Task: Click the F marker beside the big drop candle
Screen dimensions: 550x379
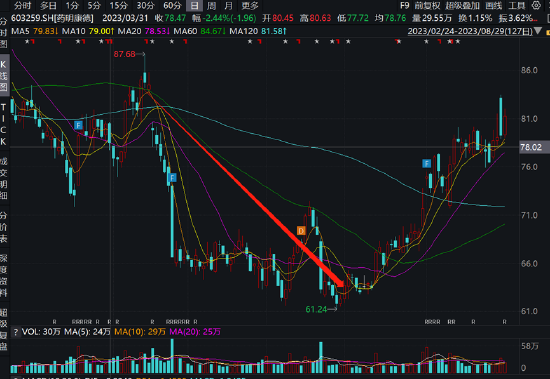Action: [172, 178]
